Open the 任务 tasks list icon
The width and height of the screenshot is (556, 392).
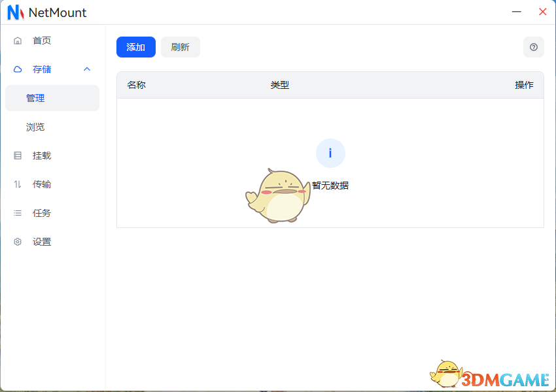[x=17, y=213]
